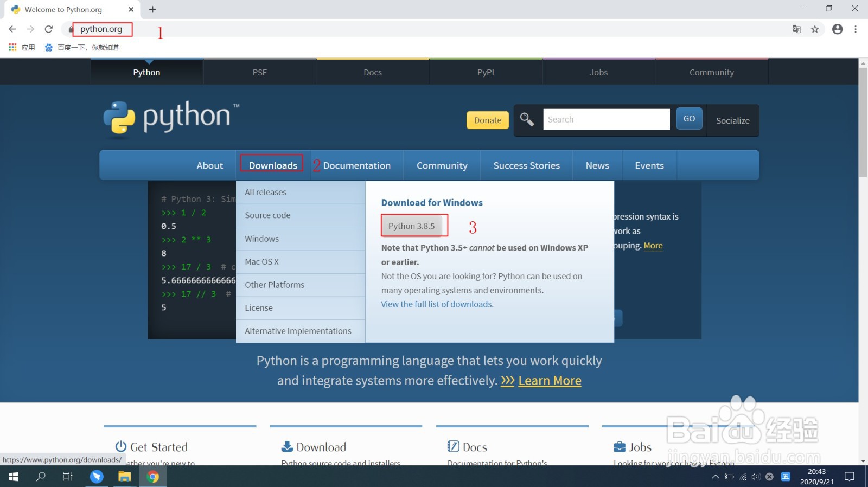This screenshot has width=868, height=487.
Task: Select License in Downloads submenu
Action: point(301,307)
